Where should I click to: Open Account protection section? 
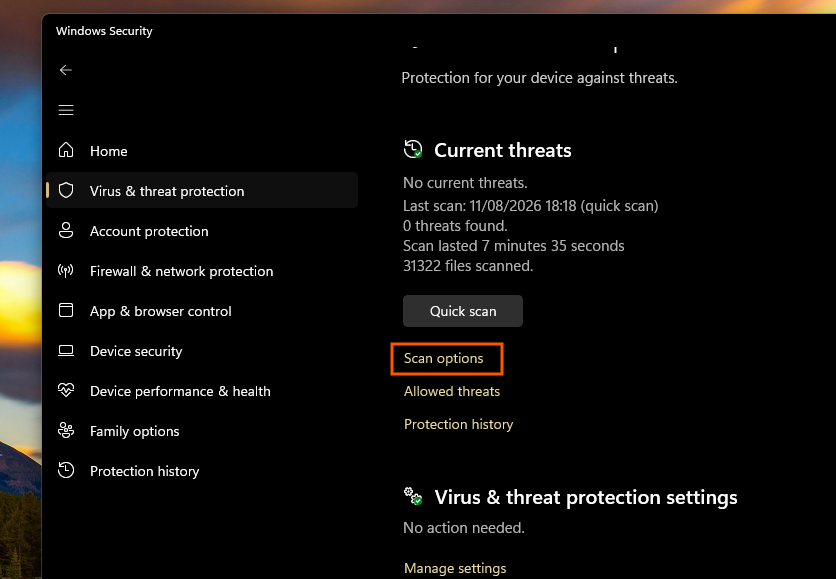tap(202, 231)
